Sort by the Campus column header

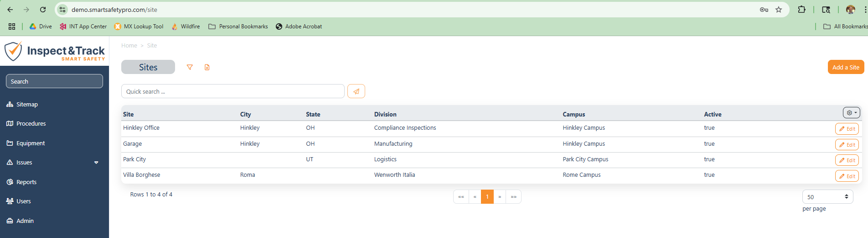pos(573,115)
